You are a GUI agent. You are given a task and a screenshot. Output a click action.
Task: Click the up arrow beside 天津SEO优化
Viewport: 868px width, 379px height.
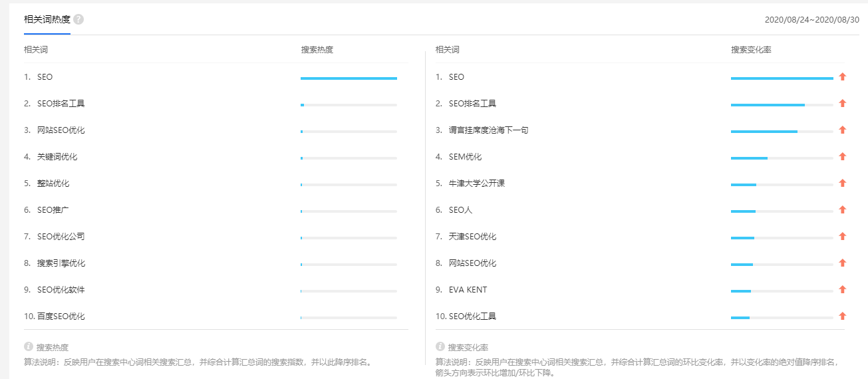coord(842,237)
